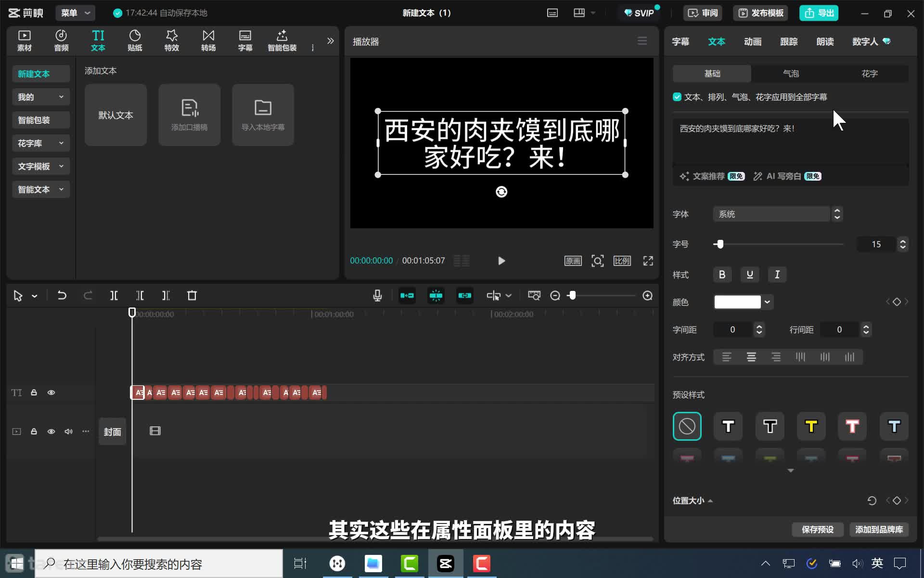Lock the text track
Viewport: 924px width, 578px height.
click(x=34, y=393)
